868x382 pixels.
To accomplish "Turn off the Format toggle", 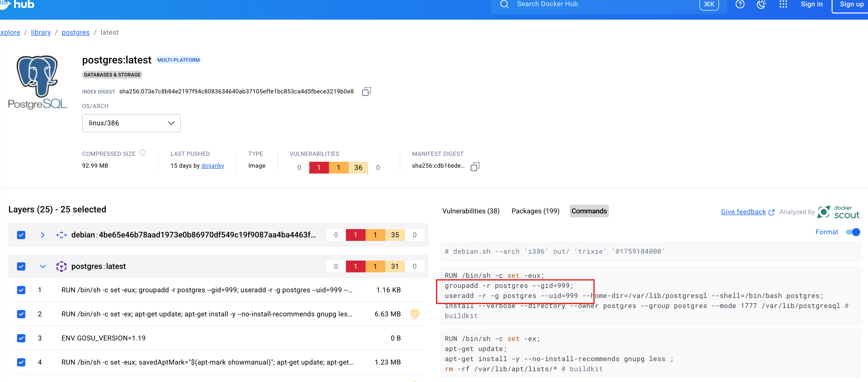I will tap(853, 232).
